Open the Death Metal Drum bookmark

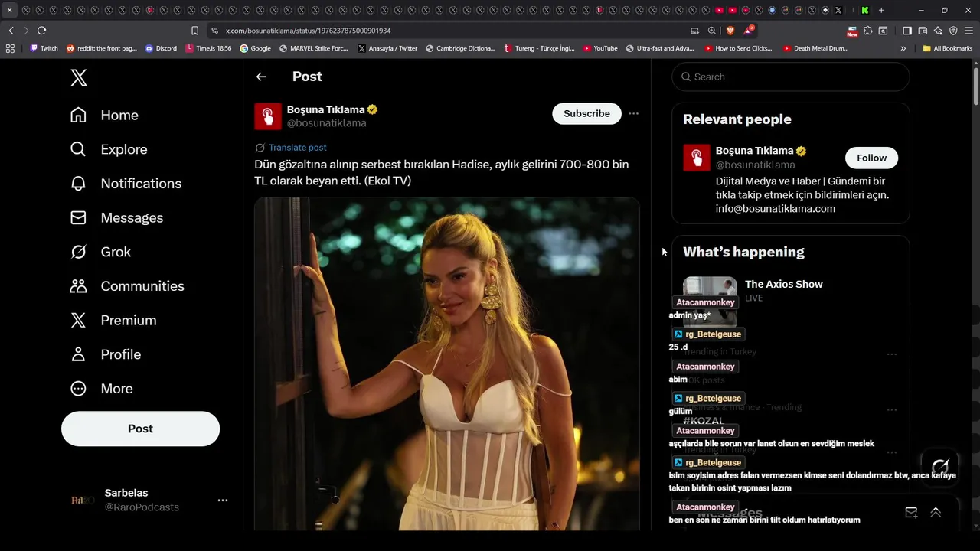[x=815, y=48]
